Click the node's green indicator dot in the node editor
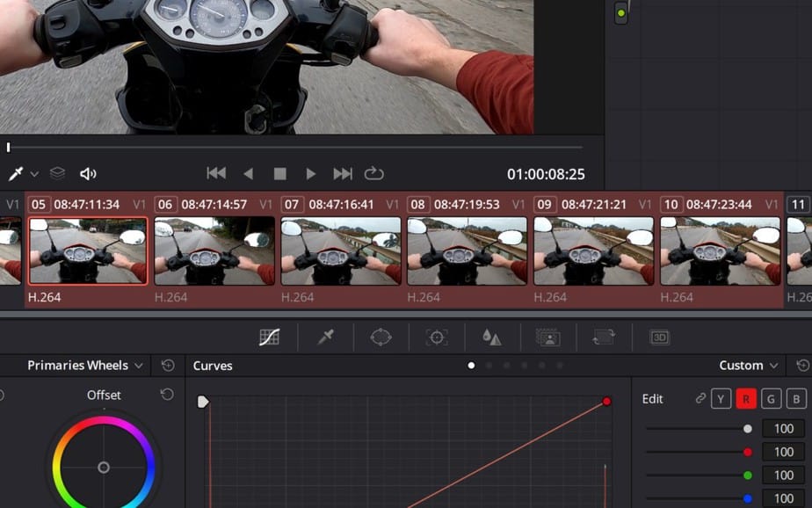This screenshot has height=508, width=812. pos(621,13)
